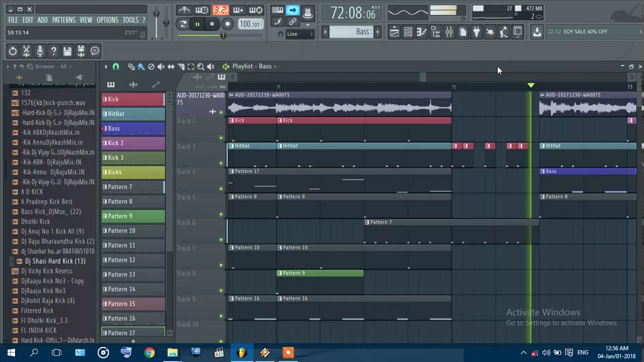644x362 pixels.
Task: Choose the Zoom tool in playlist toolbar
Action: 201,66
